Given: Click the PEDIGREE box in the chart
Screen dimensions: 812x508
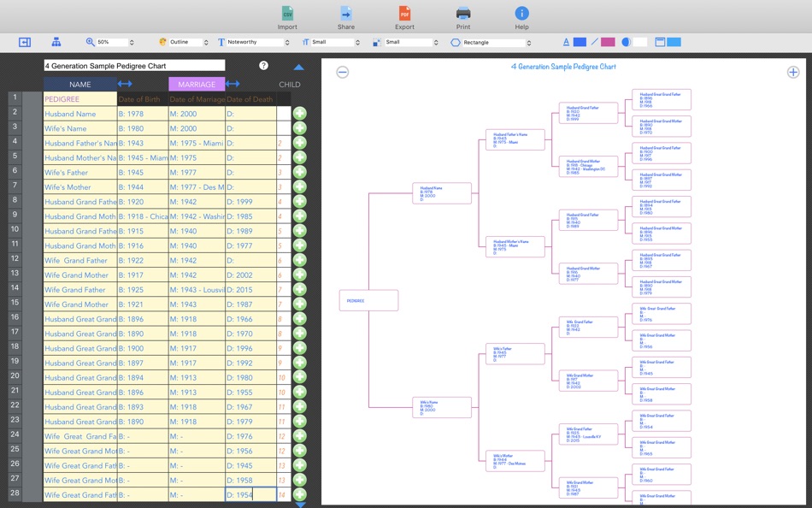Looking at the screenshot, I should [368, 301].
